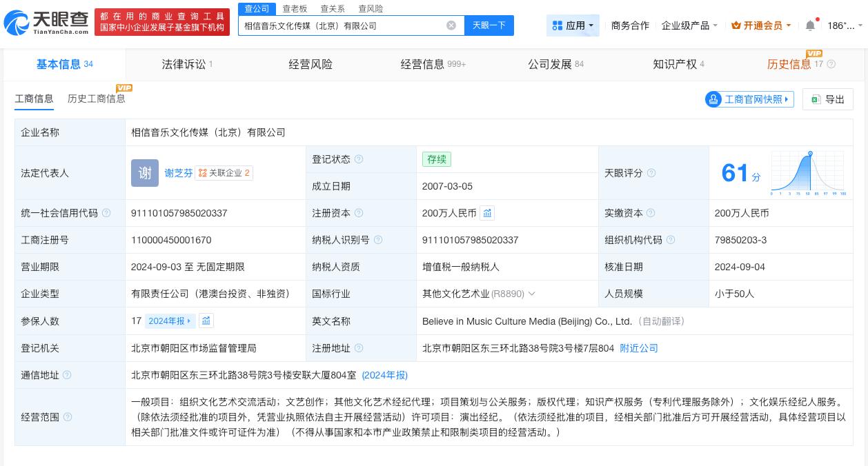Viewport: 868px width, 466px height.
Task: Click the help icon beside 天眼评分
Action: (651, 173)
